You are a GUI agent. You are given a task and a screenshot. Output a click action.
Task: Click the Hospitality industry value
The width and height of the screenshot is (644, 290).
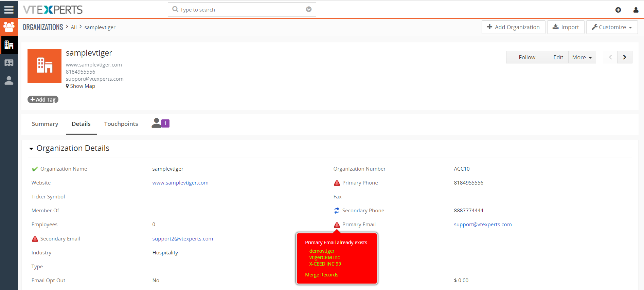pyautogui.click(x=165, y=253)
